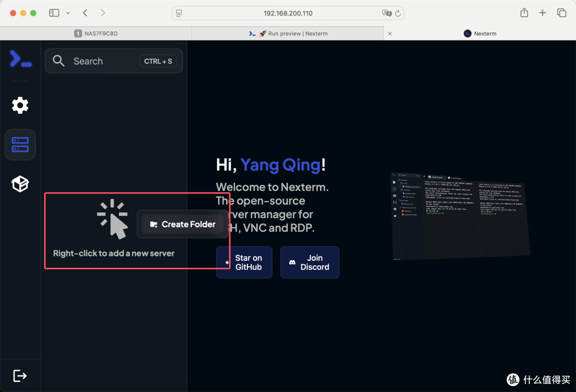
Task: Share the page via Safari share icon
Action: [x=524, y=12]
